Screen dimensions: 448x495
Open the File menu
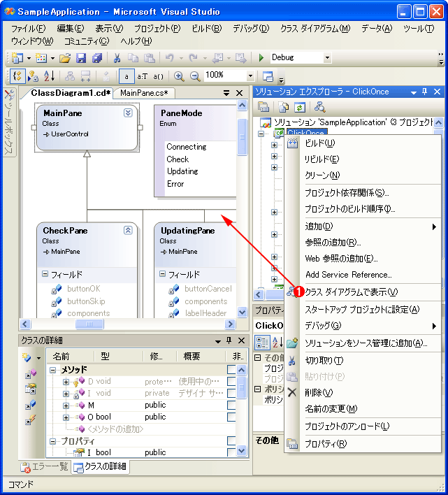[29, 29]
